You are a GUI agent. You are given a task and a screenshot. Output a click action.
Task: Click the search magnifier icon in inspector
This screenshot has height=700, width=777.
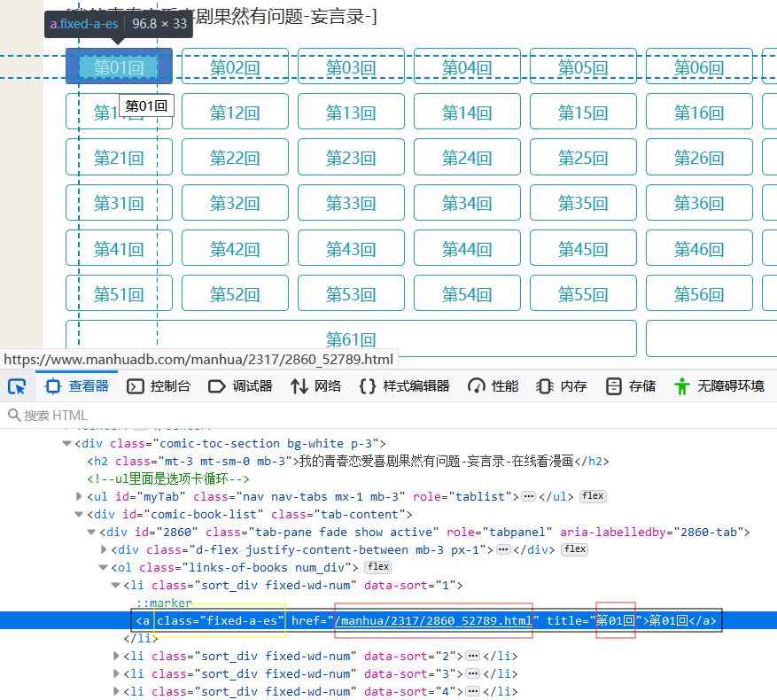[x=14, y=415]
